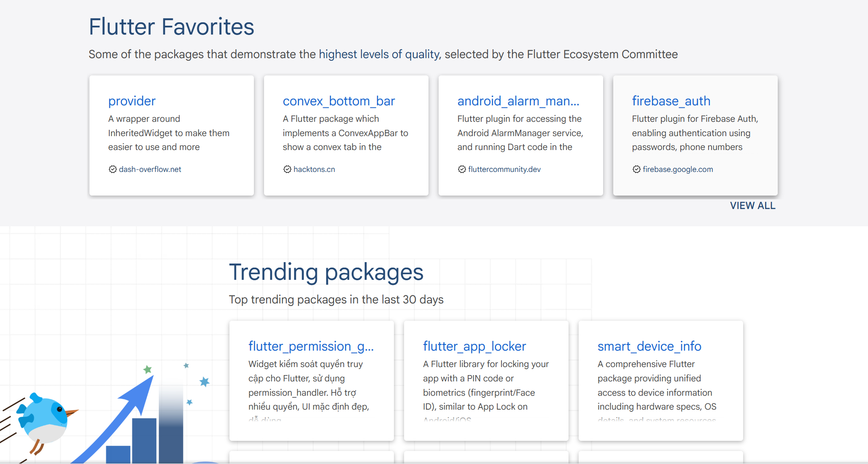Image resolution: width=868 pixels, height=464 pixels.
Task: Open the flutter_app_locker trending package
Action: [x=474, y=346]
